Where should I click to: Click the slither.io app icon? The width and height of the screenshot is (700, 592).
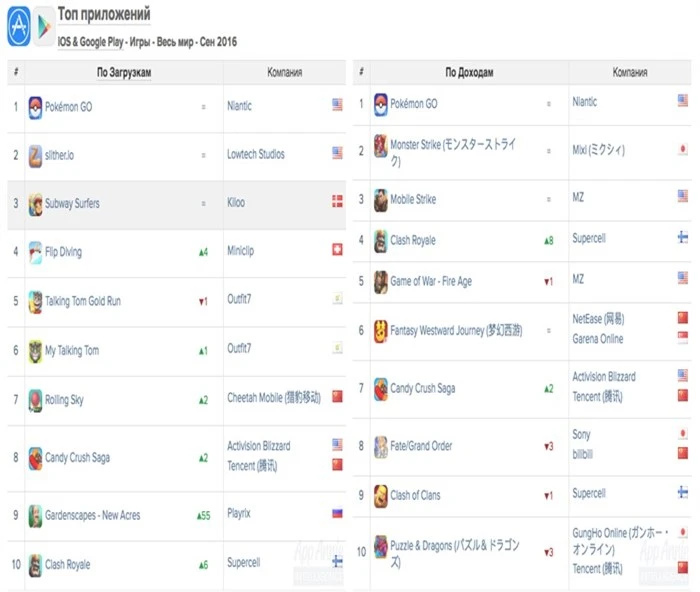point(35,155)
